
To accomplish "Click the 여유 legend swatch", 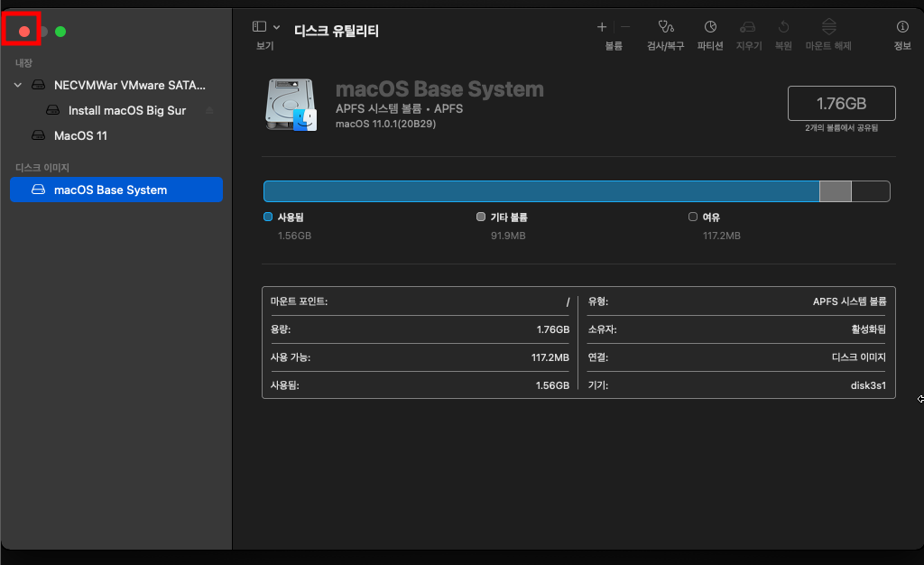I will pos(693,217).
